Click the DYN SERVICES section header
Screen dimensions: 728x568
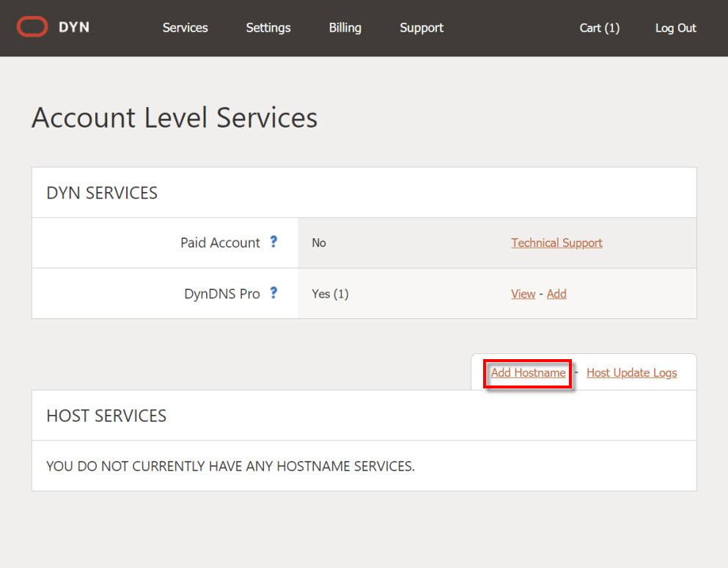click(x=102, y=193)
